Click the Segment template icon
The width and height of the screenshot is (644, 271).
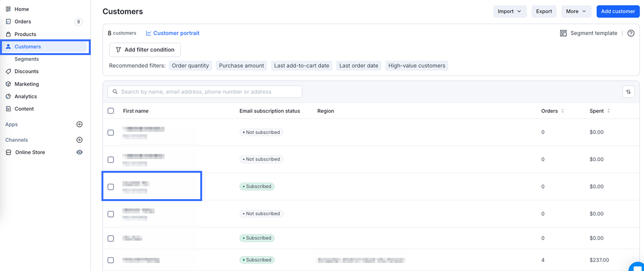pos(563,33)
